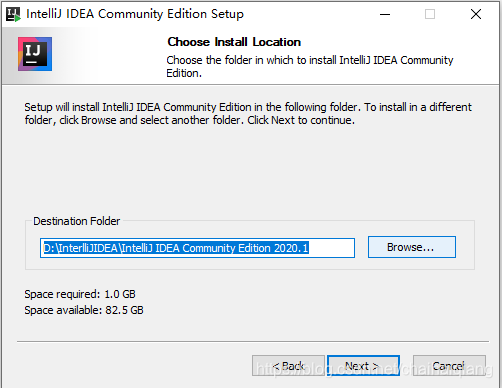Screen dimensions: 502x388
Task: Click the 'Destination Folder' group label
Action: (x=77, y=221)
